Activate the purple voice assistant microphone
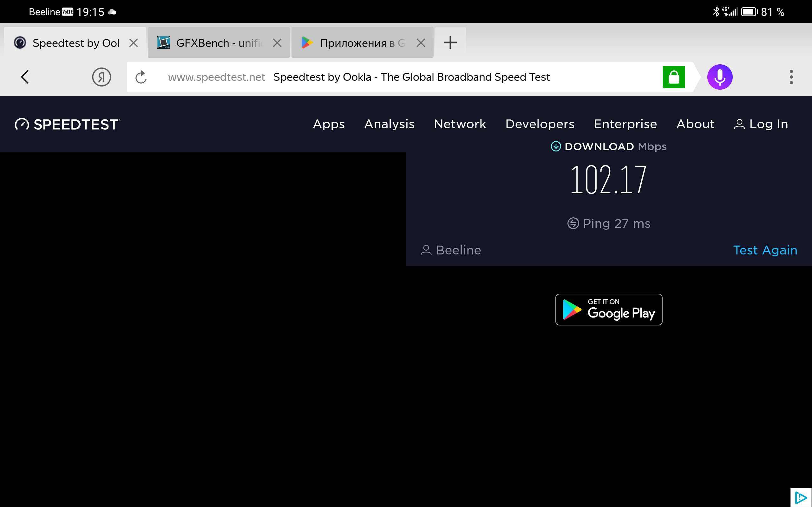 pos(719,77)
